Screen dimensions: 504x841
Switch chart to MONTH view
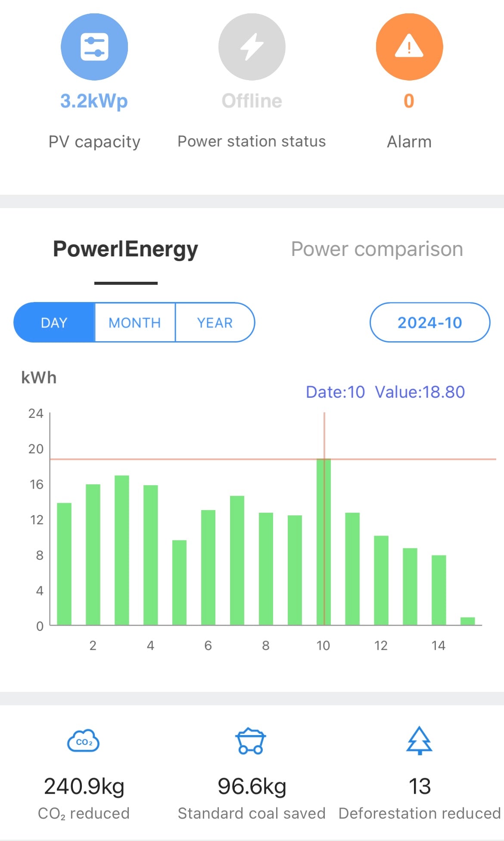click(135, 323)
